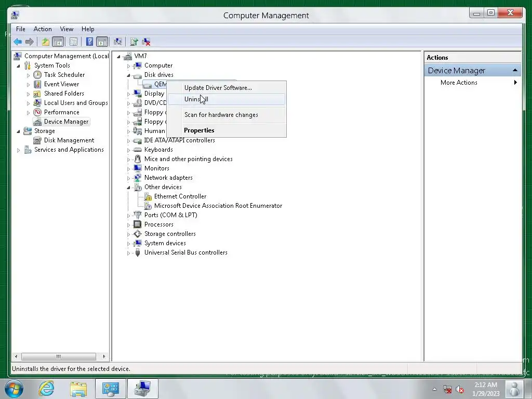This screenshot has width=532, height=399.
Task: Click the Properties sheet toolbar icon
Action: [73, 42]
